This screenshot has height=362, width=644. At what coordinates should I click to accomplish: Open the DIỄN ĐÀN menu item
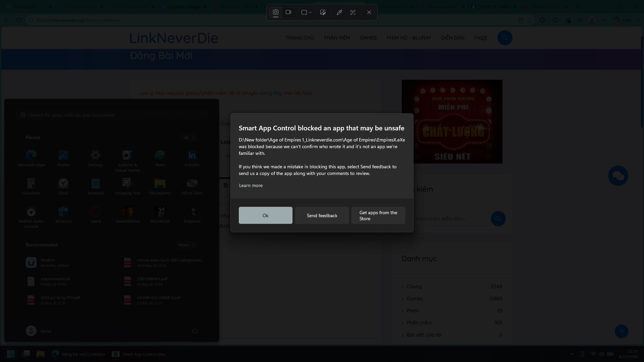click(x=453, y=38)
